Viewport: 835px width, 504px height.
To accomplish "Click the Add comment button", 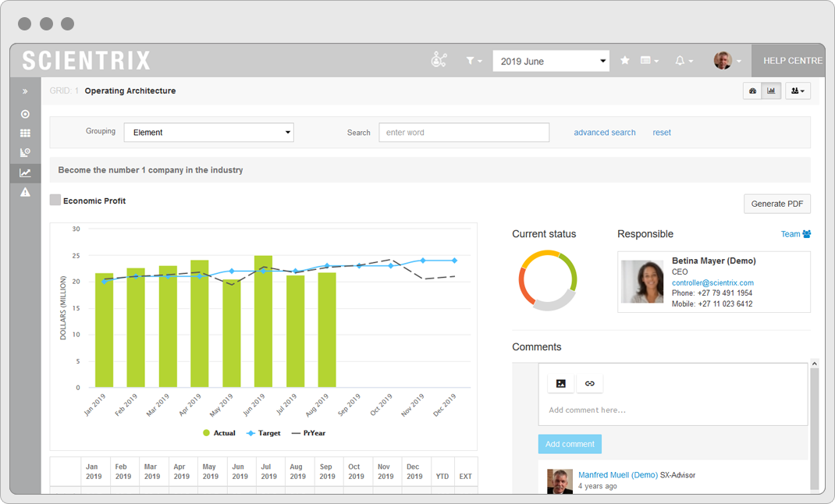I will click(570, 444).
